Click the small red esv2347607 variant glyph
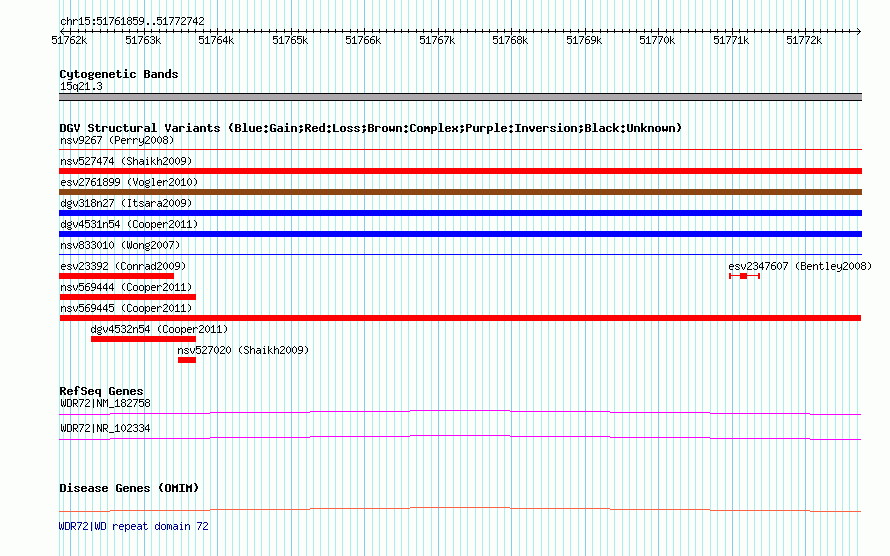This screenshot has width=890, height=556. (744, 276)
